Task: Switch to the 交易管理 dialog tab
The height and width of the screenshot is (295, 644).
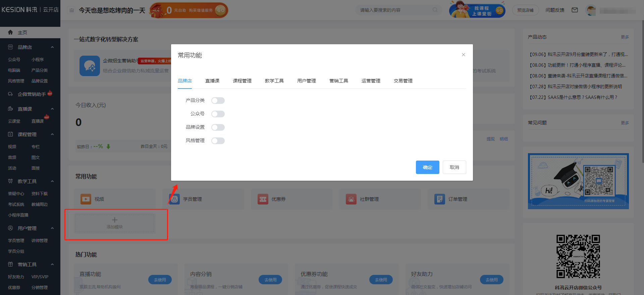Action: click(x=403, y=81)
